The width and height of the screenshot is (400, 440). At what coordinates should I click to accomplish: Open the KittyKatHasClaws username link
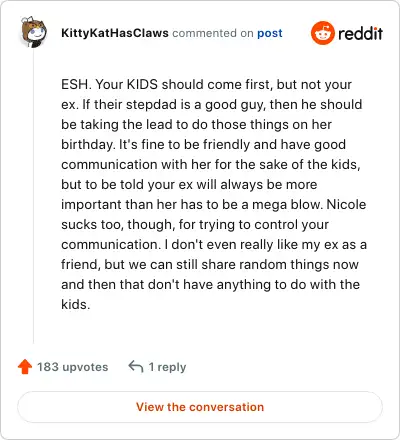coord(115,33)
